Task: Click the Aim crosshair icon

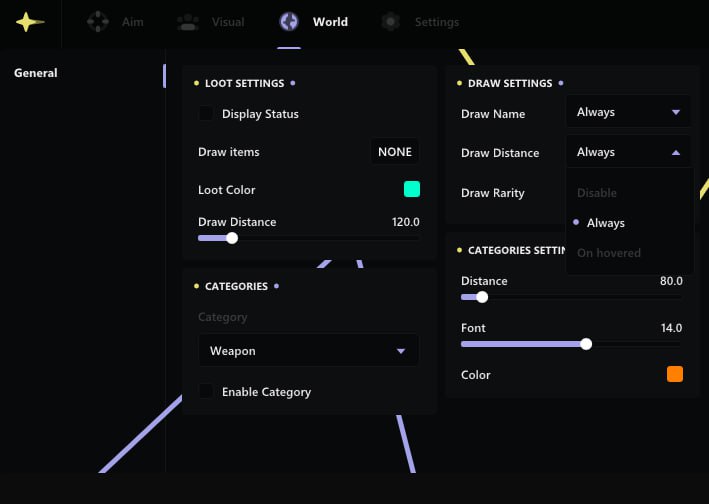Action: 97,22
